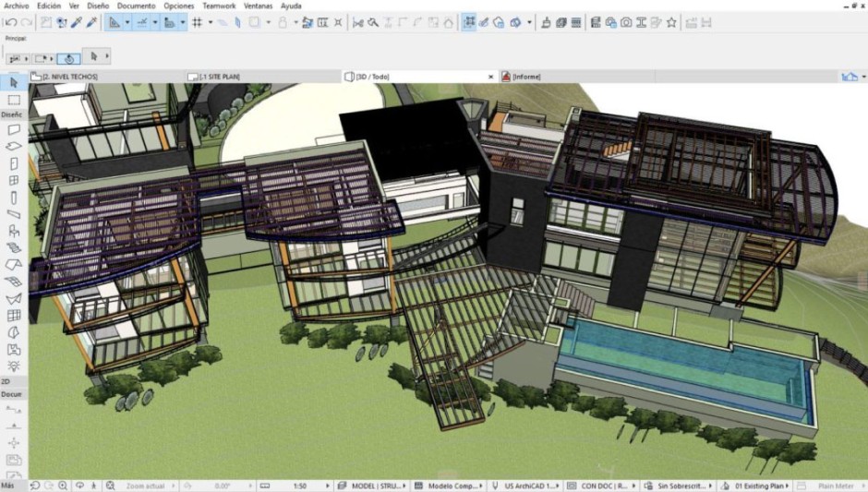Viewport: 868px width, 492px height.
Task: Click the Undo icon in the toolbar
Action: pyautogui.click(x=11, y=22)
